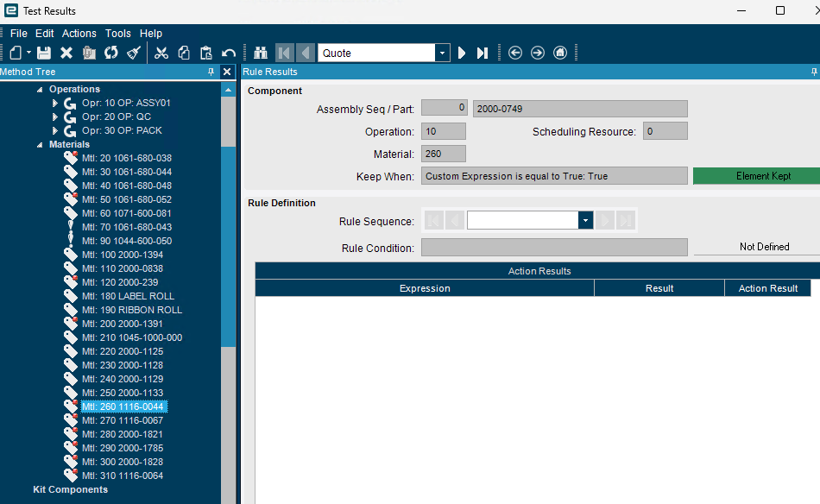
Task: Click the Undo arrow icon
Action: point(229,53)
